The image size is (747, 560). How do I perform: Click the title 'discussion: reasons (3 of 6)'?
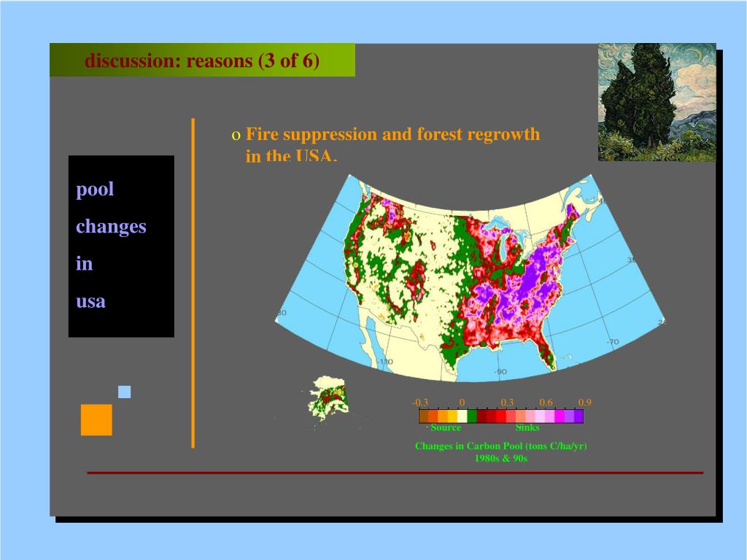(x=202, y=61)
